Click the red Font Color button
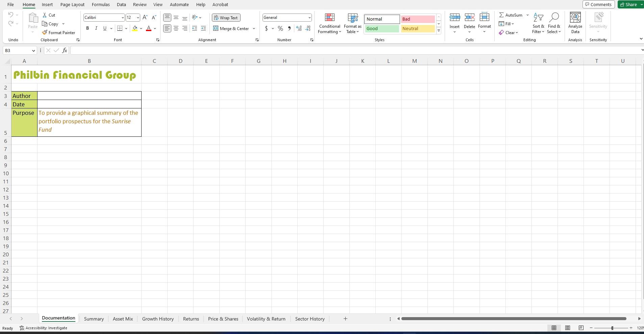Image resolution: width=644 pixels, height=334 pixels. pyautogui.click(x=148, y=29)
